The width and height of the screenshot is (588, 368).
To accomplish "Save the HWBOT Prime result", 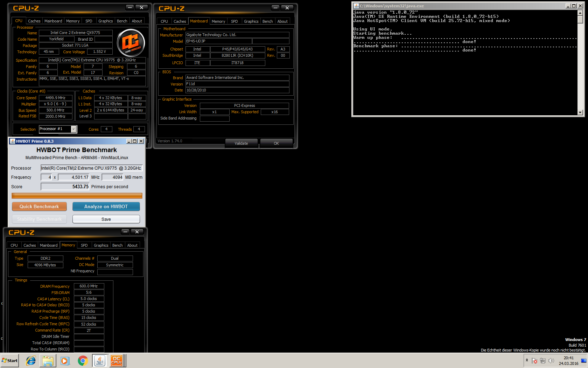I will (106, 219).
